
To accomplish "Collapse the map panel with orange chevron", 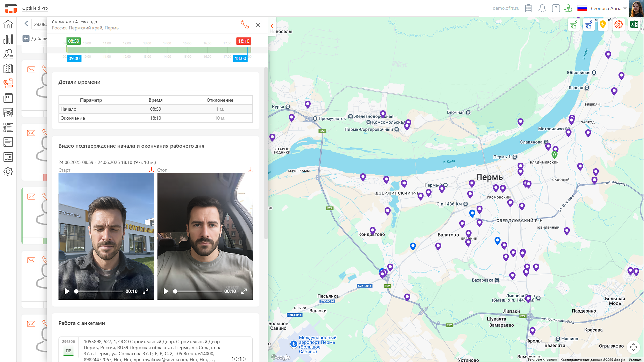I will coord(272,26).
